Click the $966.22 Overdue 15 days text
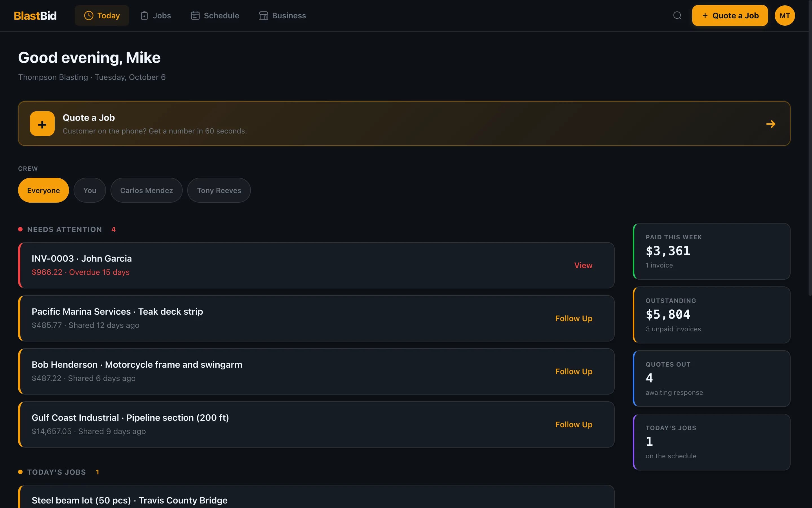Image resolution: width=812 pixels, height=508 pixels. tap(81, 272)
